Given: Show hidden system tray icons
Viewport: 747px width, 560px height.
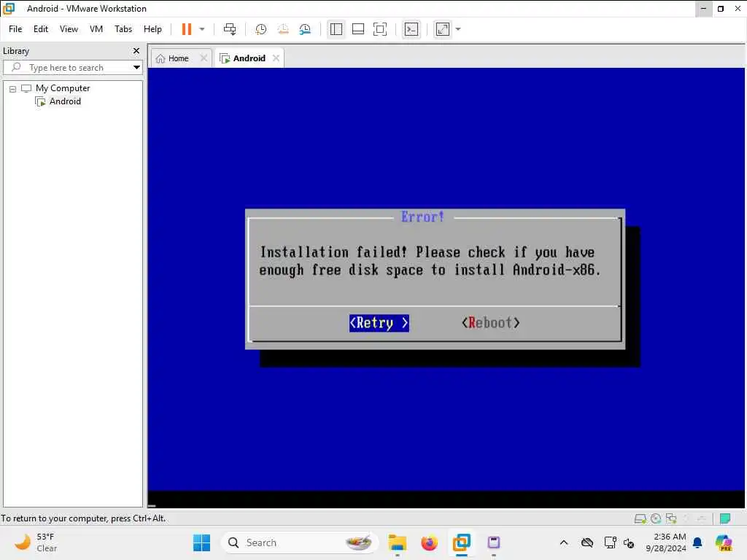Looking at the screenshot, I should (x=564, y=542).
